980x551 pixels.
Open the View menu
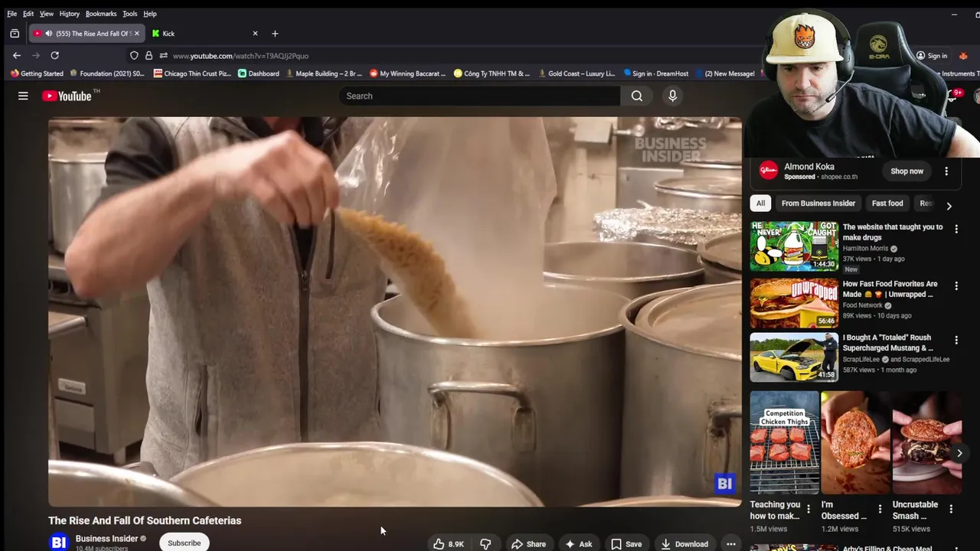[x=47, y=14]
